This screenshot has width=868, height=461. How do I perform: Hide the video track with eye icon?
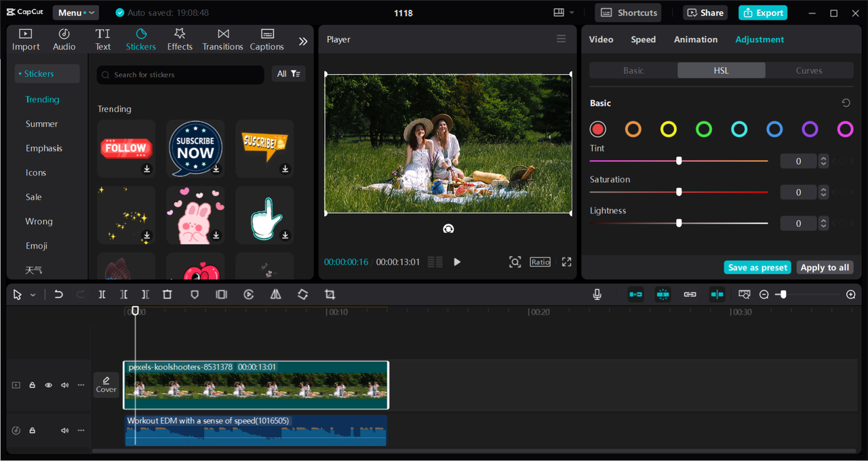49,385
